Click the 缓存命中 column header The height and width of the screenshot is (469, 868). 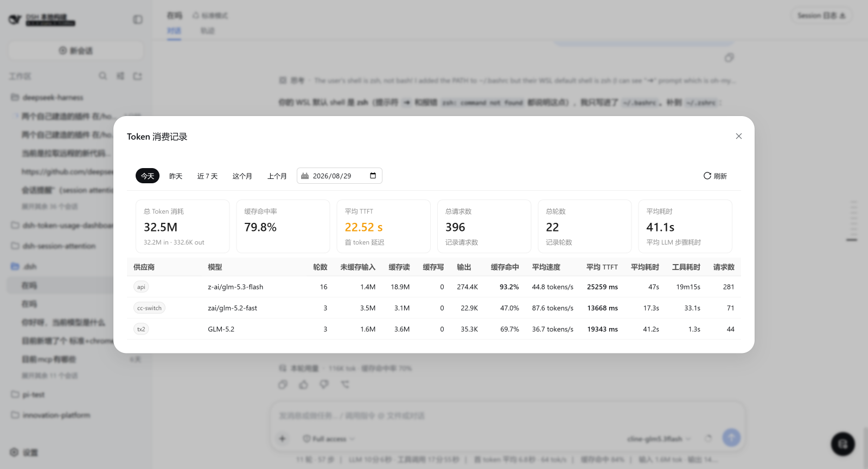pos(505,267)
